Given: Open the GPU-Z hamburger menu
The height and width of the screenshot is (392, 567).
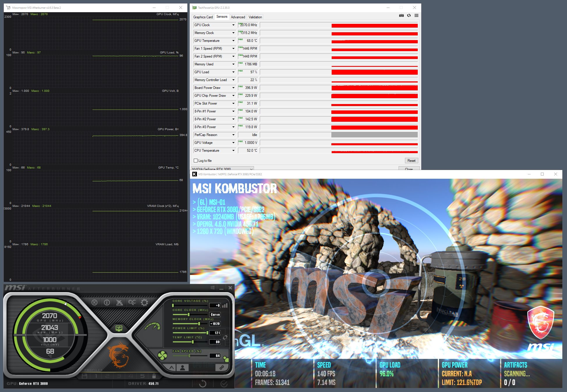Looking at the screenshot, I should [416, 15].
